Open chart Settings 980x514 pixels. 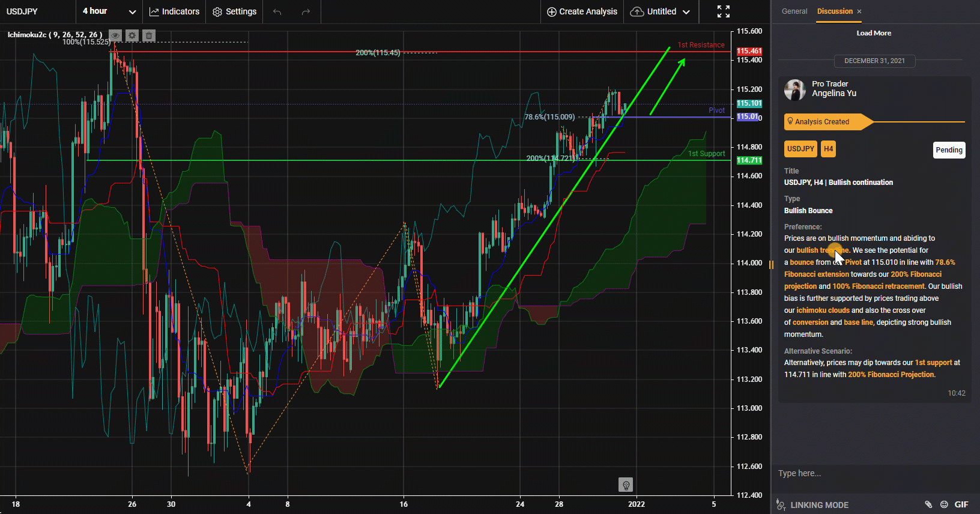pos(234,11)
